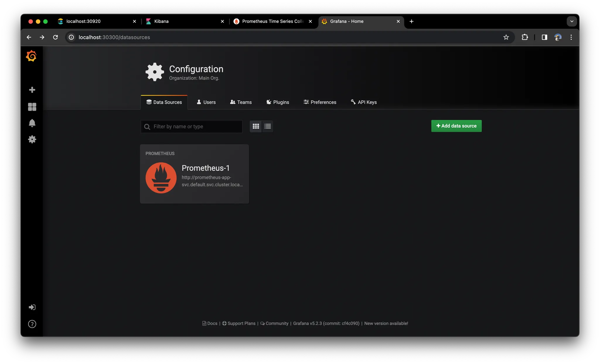Open the Alerting bell icon
600x364 pixels.
[x=32, y=123]
